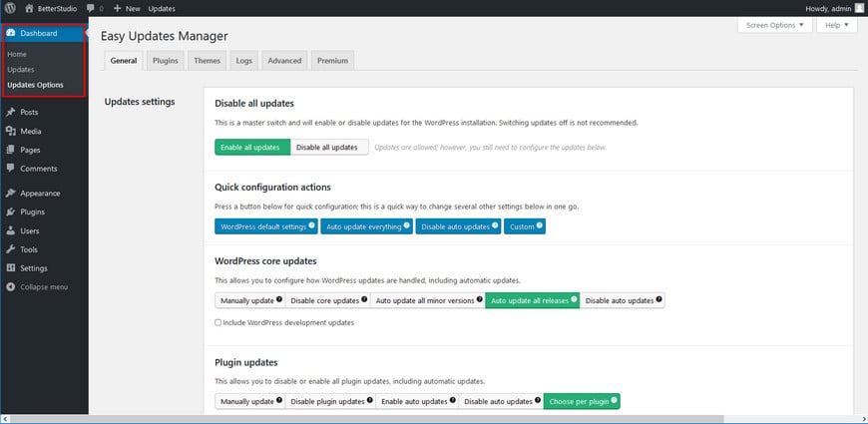Image resolution: width=868 pixels, height=424 pixels.
Task: Click help icon on Auto update everything
Action: point(407,225)
